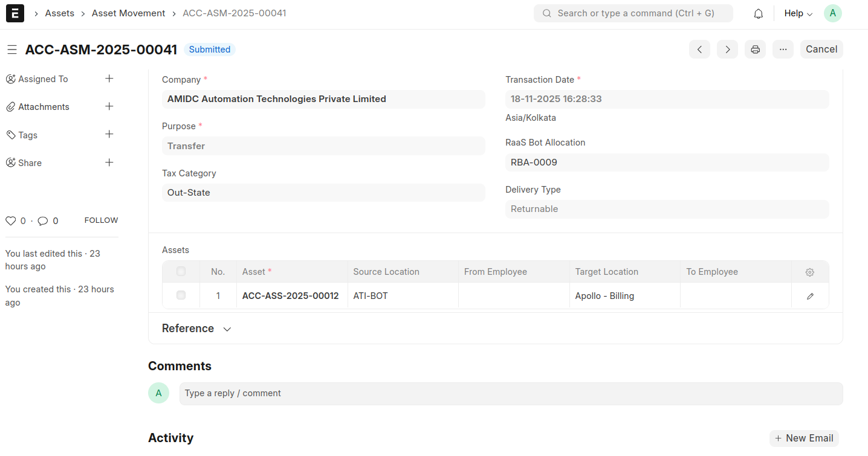Toggle the sidebar hamburger icon

(12, 50)
